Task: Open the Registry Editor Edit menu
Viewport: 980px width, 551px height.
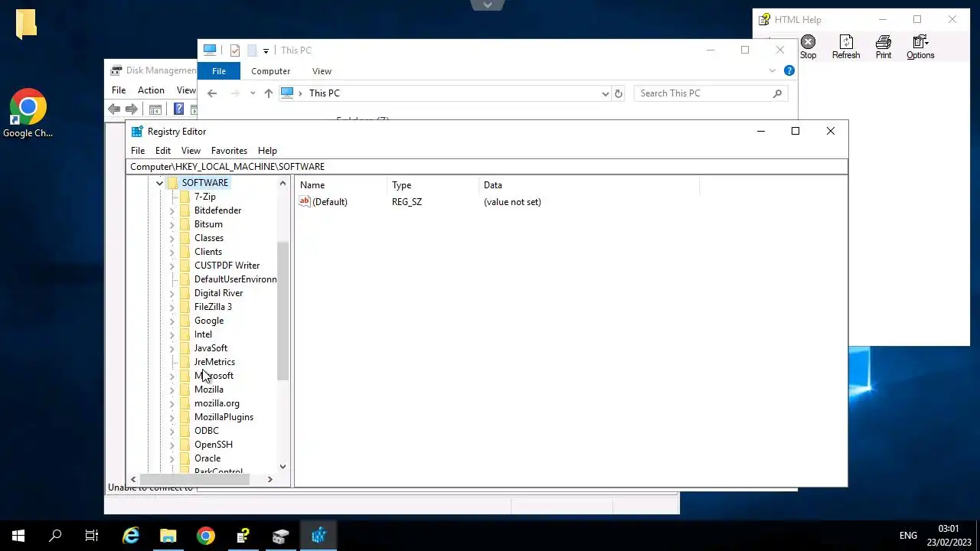Action: [163, 151]
